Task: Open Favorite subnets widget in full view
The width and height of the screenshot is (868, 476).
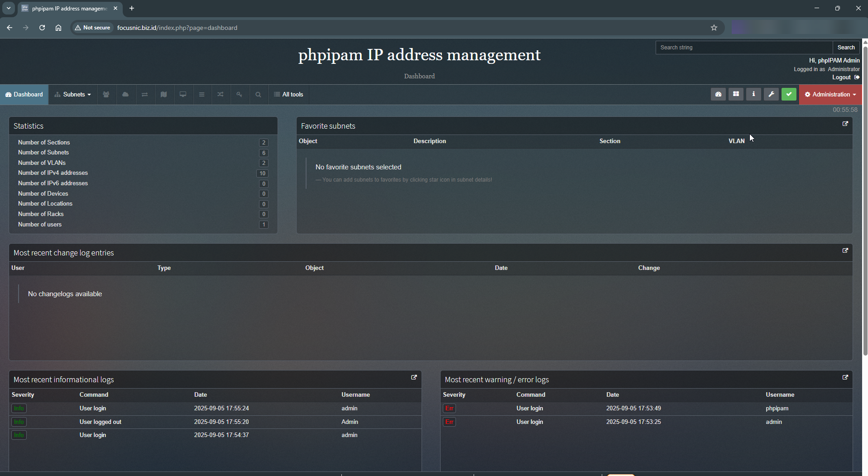Action: [845, 124]
